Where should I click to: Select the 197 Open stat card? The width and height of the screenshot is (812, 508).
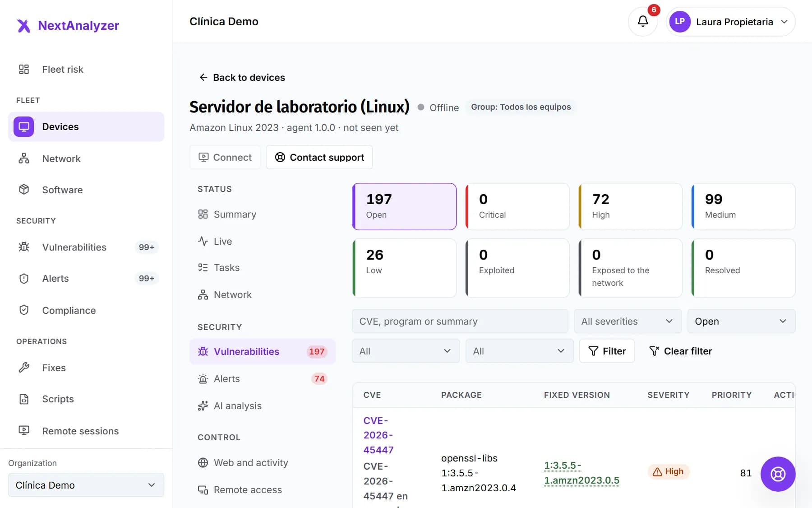coord(404,206)
